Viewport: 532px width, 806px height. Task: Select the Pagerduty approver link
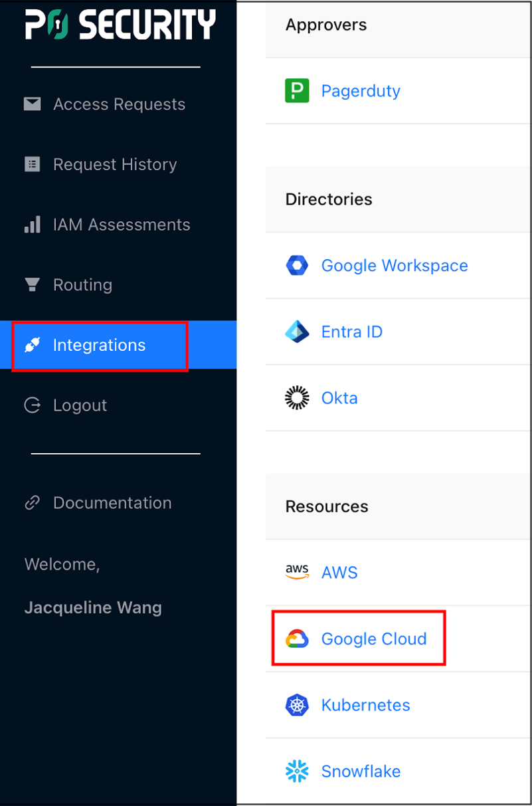pyautogui.click(x=361, y=90)
